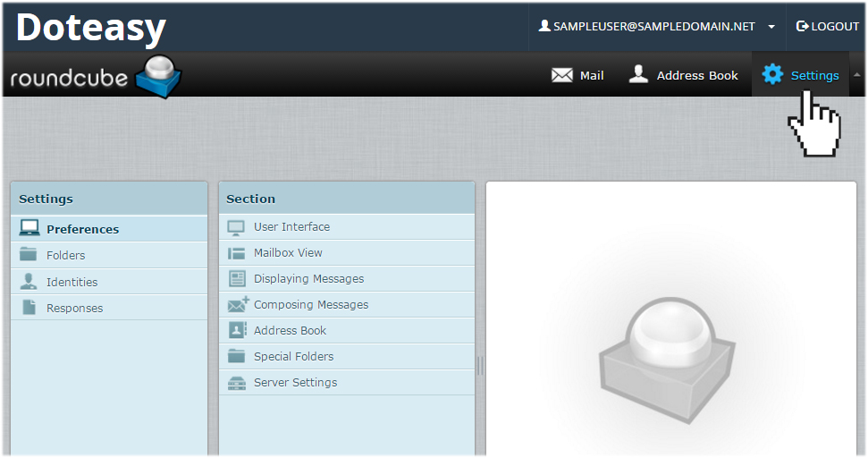
Task: Open the Displaying Messages section
Action: tap(347, 278)
